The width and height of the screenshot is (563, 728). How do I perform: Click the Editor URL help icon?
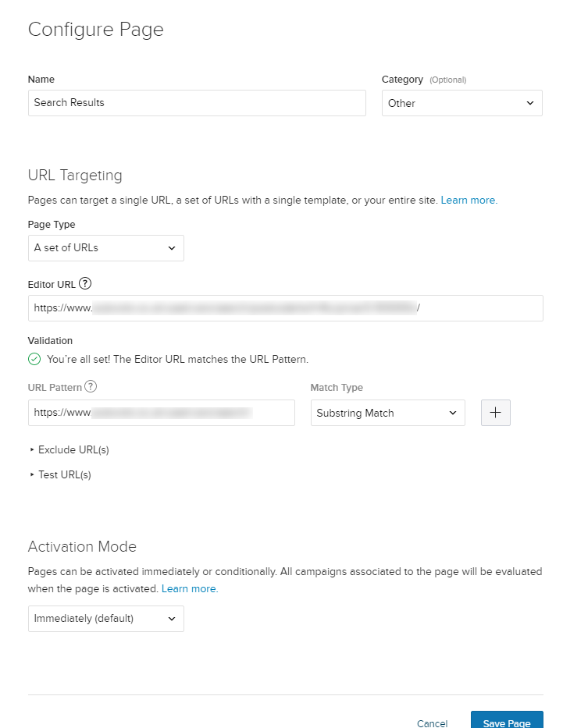(x=86, y=284)
